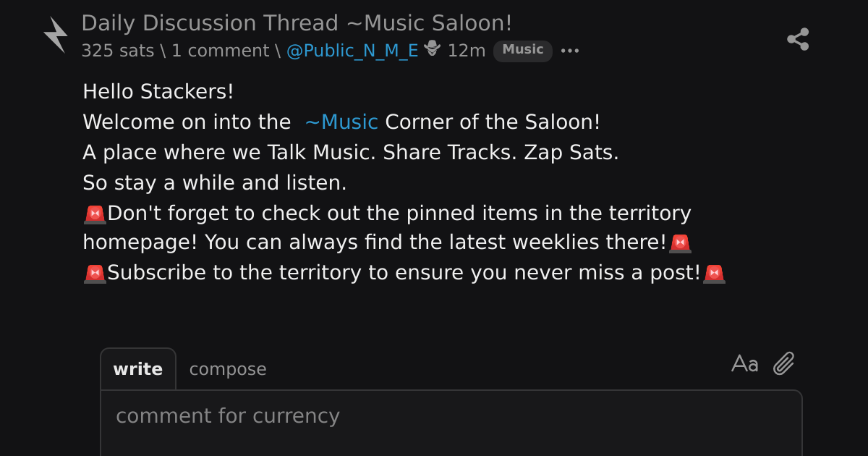The width and height of the screenshot is (868, 456).
Task: Zap the post with the lightning bolt icon
Action: click(56, 35)
